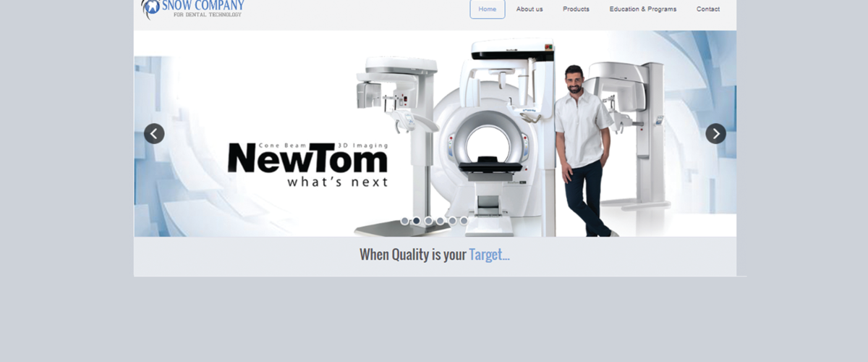Image resolution: width=868 pixels, height=362 pixels.
Task: Click the Snow Company logo
Action: tap(192, 9)
